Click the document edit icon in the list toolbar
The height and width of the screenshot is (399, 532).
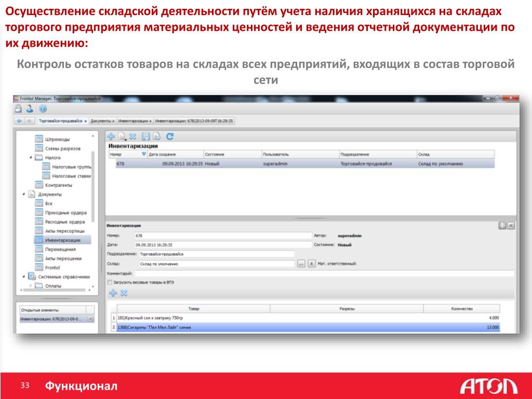click(122, 137)
